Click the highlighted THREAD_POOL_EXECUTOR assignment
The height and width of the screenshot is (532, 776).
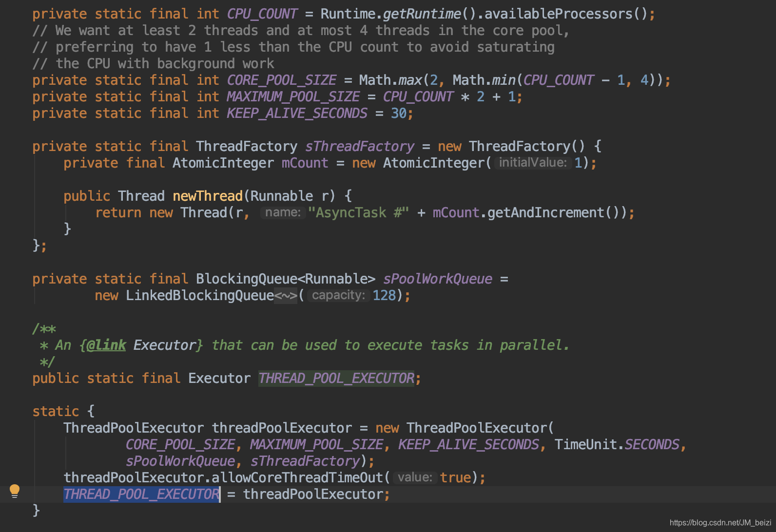coord(142,494)
